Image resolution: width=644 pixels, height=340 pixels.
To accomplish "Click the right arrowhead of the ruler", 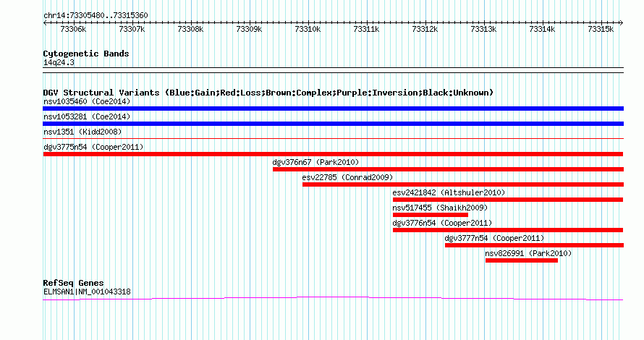I will coord(622,22).
